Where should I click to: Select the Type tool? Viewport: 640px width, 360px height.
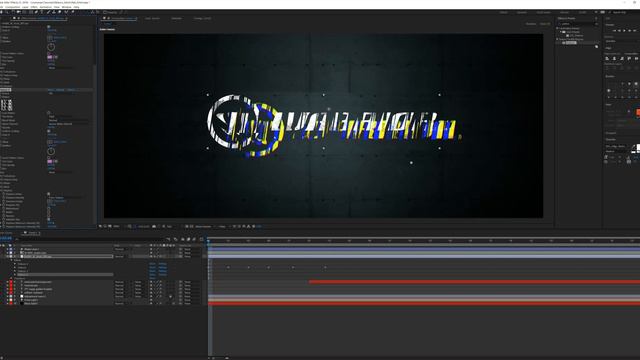[42, 12]
